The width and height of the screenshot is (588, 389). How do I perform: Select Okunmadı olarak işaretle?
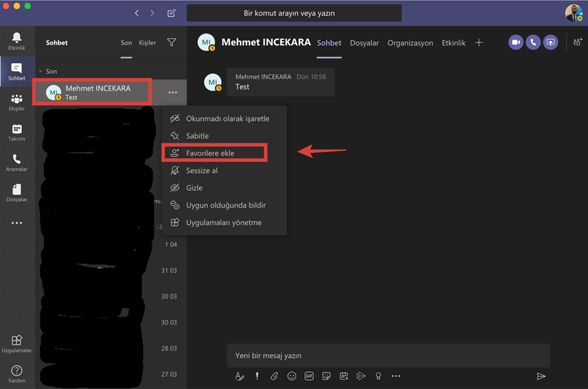(224, 119)
